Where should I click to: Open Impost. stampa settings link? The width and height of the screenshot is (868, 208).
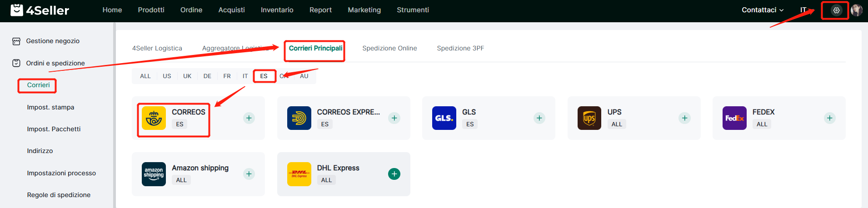pyautogui.click(x=50, y=107)
